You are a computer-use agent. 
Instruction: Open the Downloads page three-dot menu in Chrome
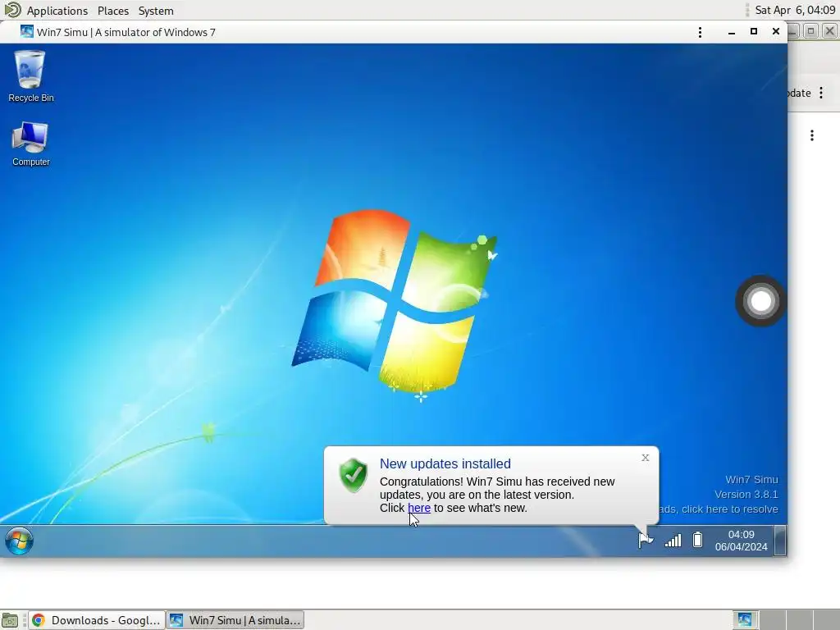click(812, 135)
